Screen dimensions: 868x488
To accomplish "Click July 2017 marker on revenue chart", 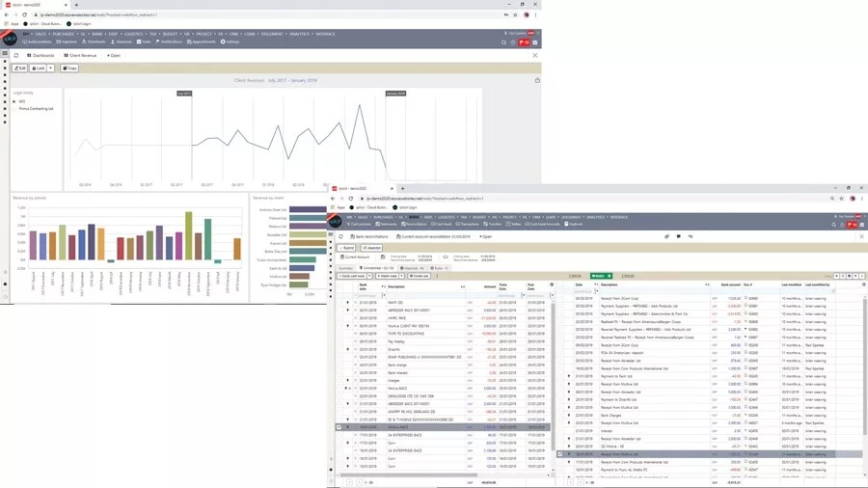I will tap(184, 93).
